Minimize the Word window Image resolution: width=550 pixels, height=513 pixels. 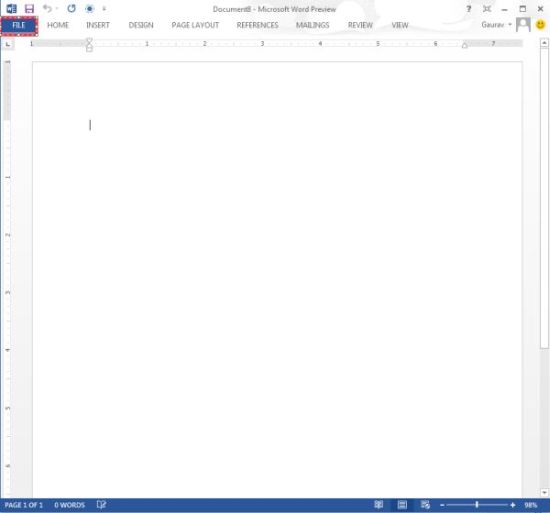(x=504, y=9)
